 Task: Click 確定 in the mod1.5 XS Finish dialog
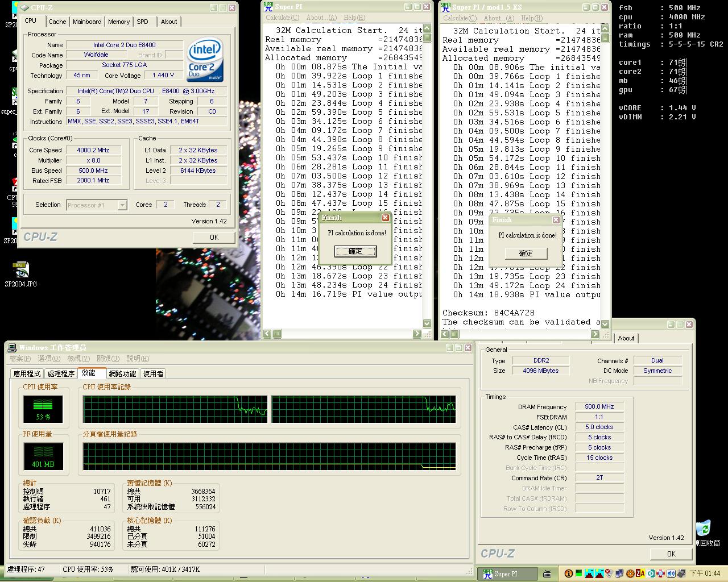tap(526, 253)
